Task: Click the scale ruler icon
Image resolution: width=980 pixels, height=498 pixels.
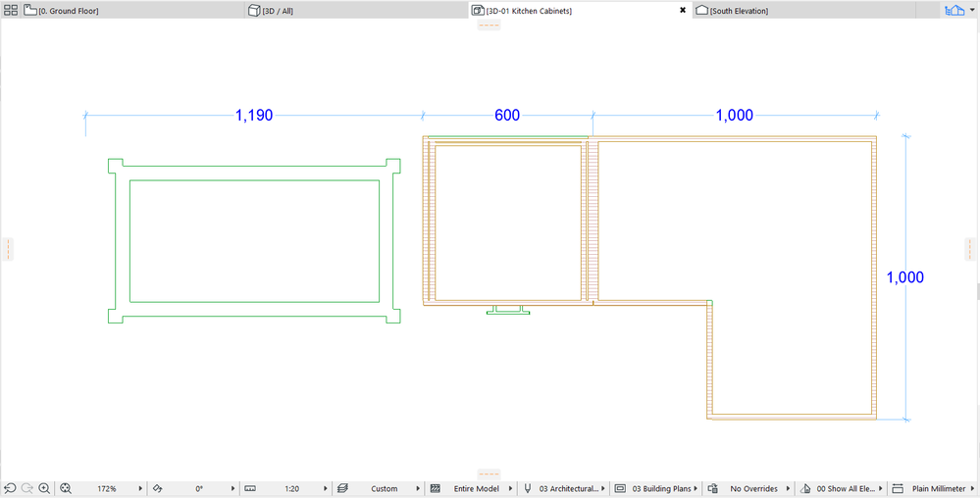Action: (250, 488)
